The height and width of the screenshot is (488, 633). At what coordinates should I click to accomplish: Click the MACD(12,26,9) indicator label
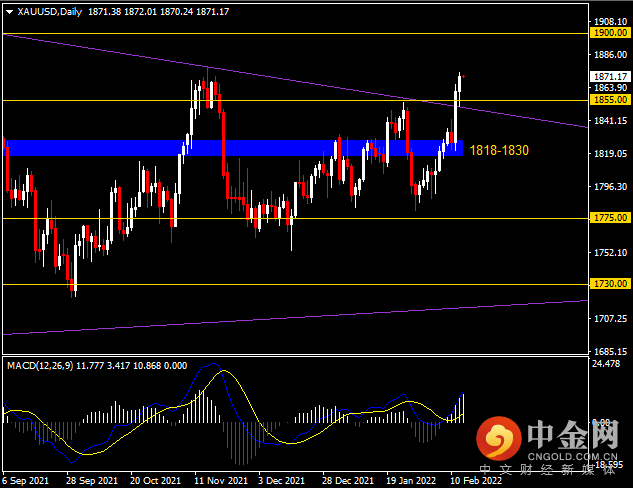tap(40, 366)
